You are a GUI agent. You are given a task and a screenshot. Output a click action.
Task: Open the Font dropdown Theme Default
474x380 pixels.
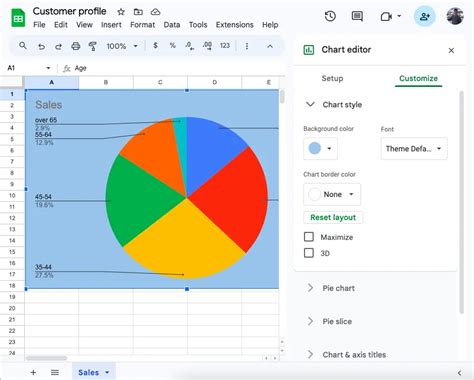tap(414, 149)
